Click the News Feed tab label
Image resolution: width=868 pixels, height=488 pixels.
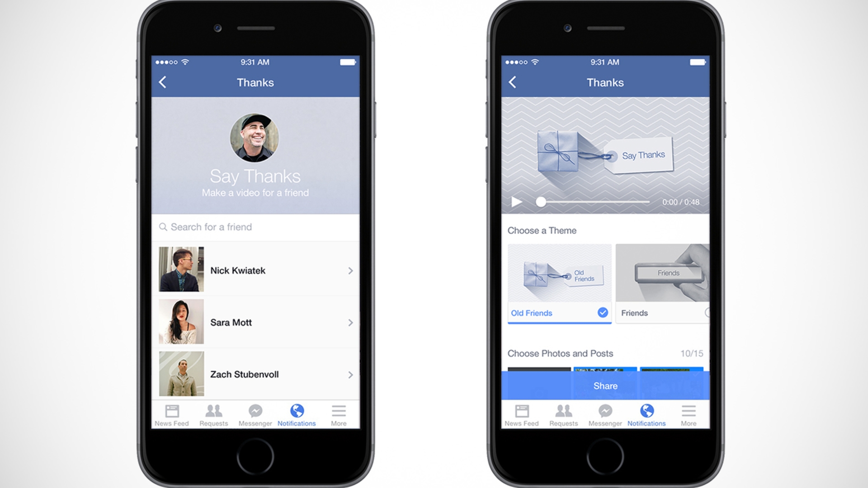[x=173, y=423]
